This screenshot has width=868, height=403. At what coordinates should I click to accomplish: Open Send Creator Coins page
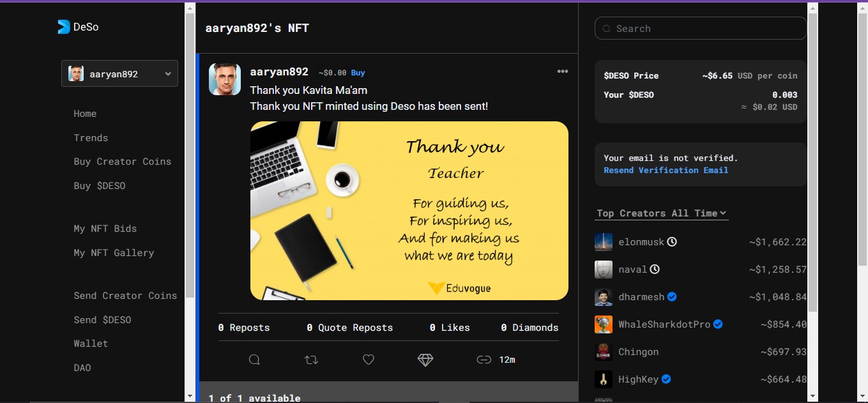coord(125,296)
